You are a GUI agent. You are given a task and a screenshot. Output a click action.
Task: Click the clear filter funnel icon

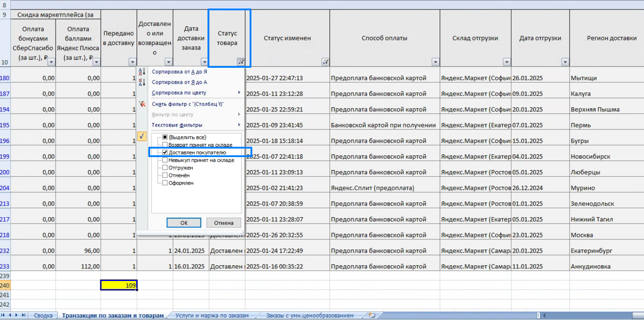(x=142, y=104)
